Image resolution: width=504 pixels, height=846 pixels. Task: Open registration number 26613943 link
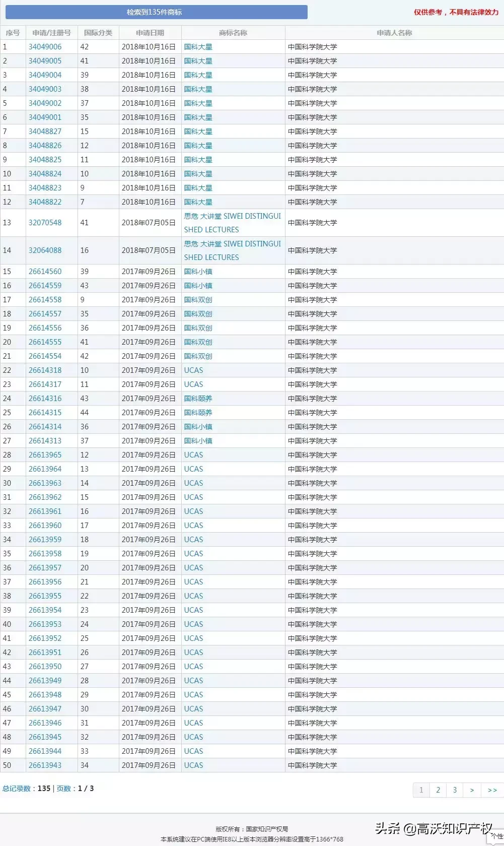[45, 765]
